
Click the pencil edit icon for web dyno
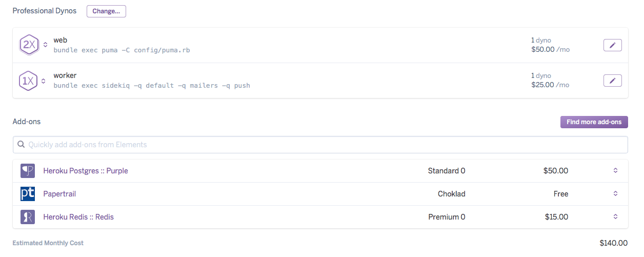coord(612,45)
